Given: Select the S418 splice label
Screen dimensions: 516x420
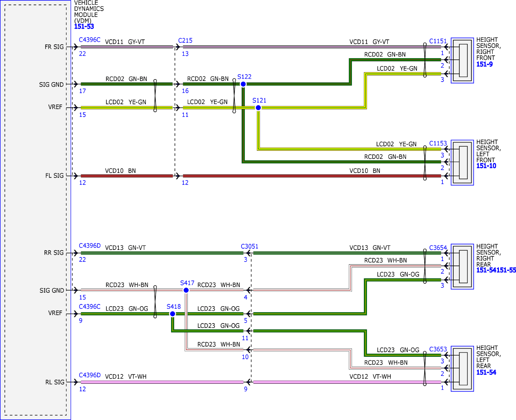Looking at the screenshot, I should coord(174,307).
